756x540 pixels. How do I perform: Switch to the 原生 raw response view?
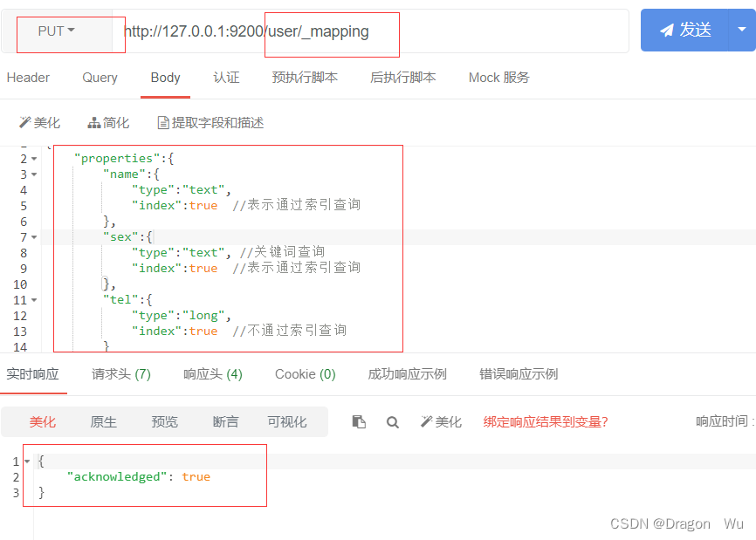pyautogui.click(x=103, y=422)
